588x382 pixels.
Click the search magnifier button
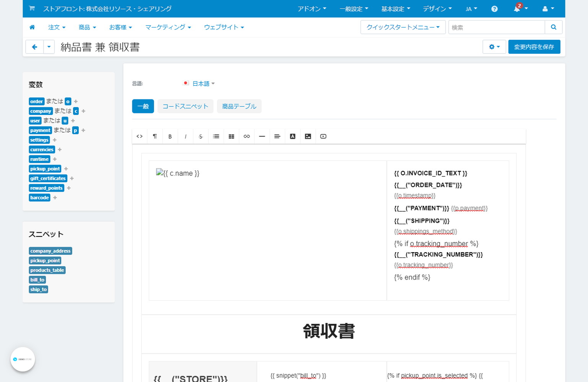tap(553, 27)
